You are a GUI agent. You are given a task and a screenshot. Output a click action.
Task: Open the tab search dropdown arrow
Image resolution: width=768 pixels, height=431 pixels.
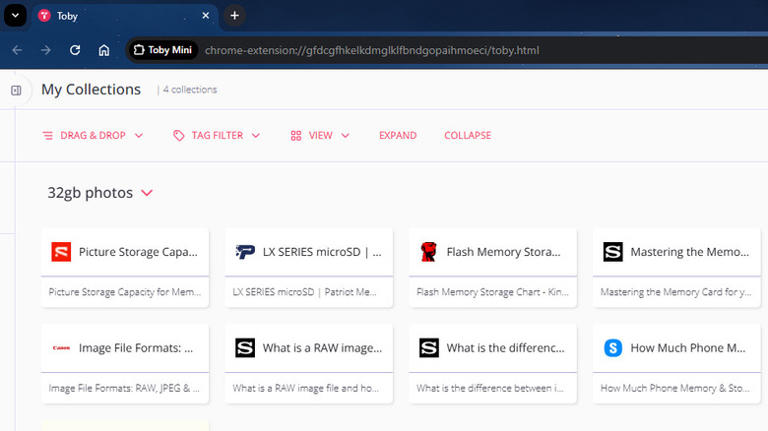coord(15,16)
